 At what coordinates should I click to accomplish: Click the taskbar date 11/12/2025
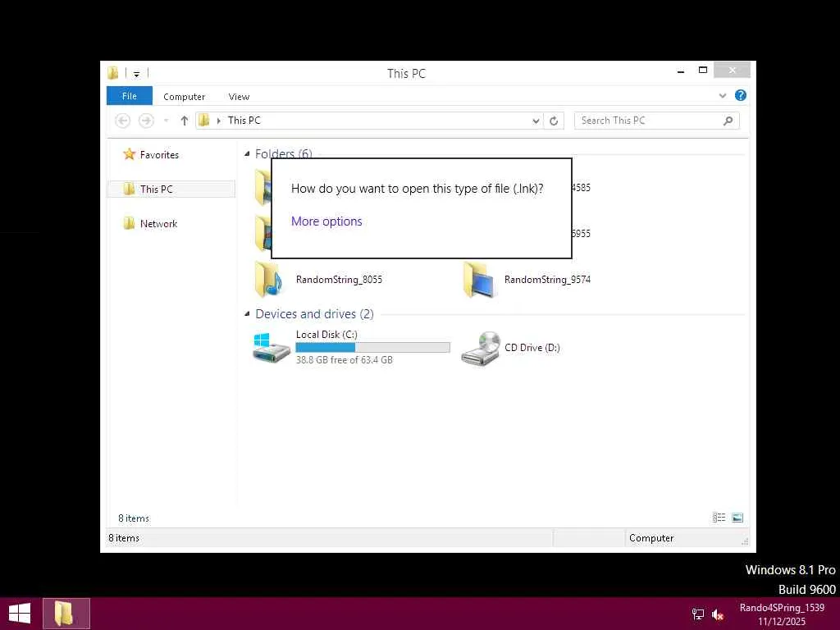[782, 622]
